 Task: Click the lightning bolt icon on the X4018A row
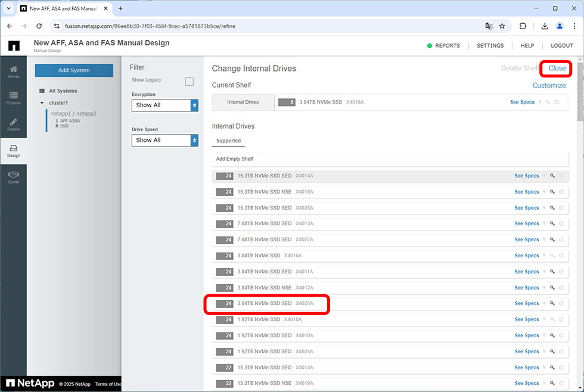[x=544, y=319]
